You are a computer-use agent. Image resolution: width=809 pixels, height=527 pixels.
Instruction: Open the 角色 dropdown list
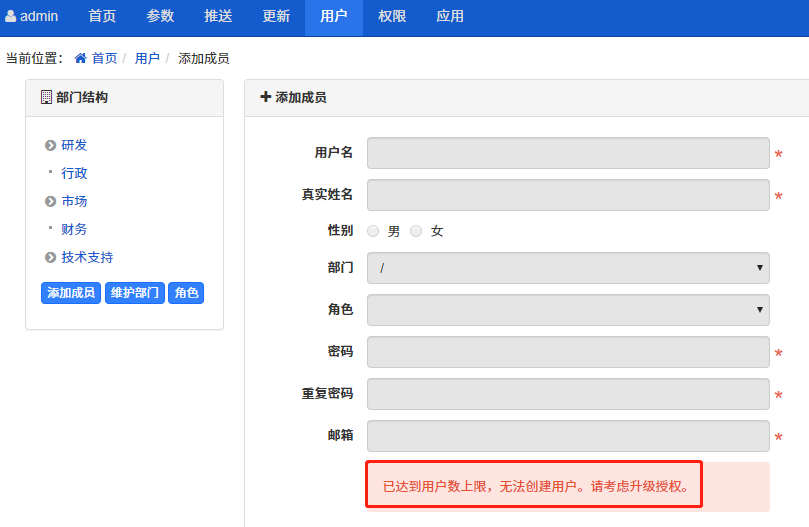point(568,310)
